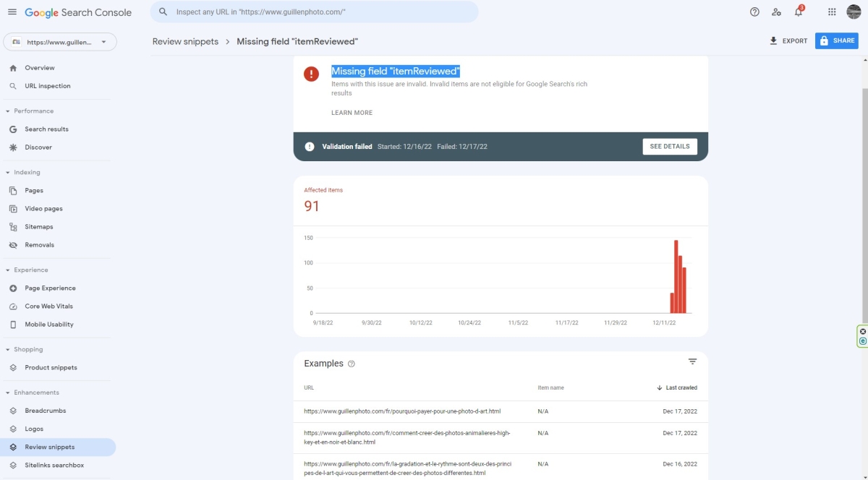Image resolution: width=868 pixels, height=480 pixels.
Task: Open the hamburger main menu
Action: (12, 12)
